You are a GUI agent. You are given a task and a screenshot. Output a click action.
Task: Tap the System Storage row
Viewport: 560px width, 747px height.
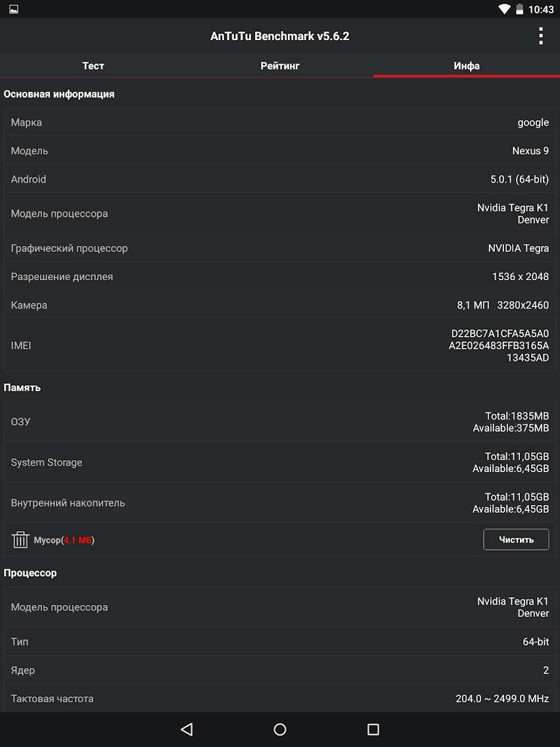280,462
